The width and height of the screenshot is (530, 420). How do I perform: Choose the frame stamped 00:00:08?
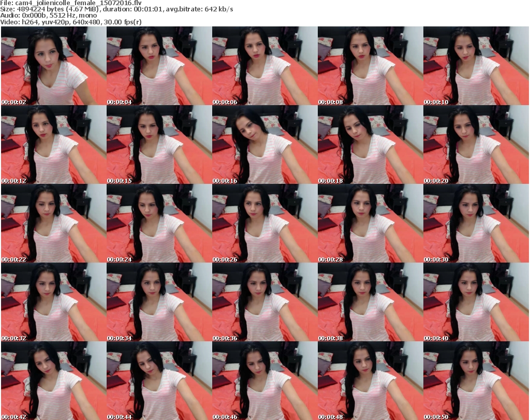[x=370, y=66]
